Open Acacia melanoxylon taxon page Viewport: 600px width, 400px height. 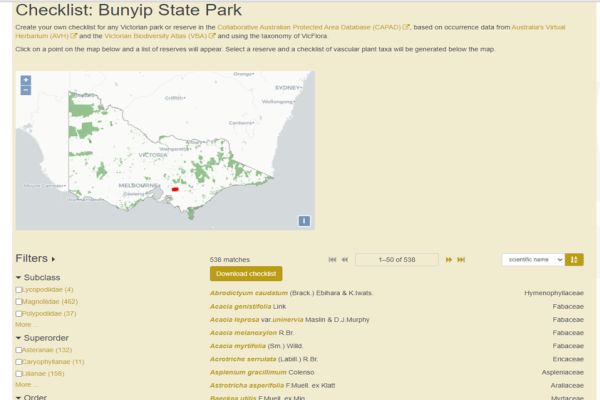coord(243,333)
